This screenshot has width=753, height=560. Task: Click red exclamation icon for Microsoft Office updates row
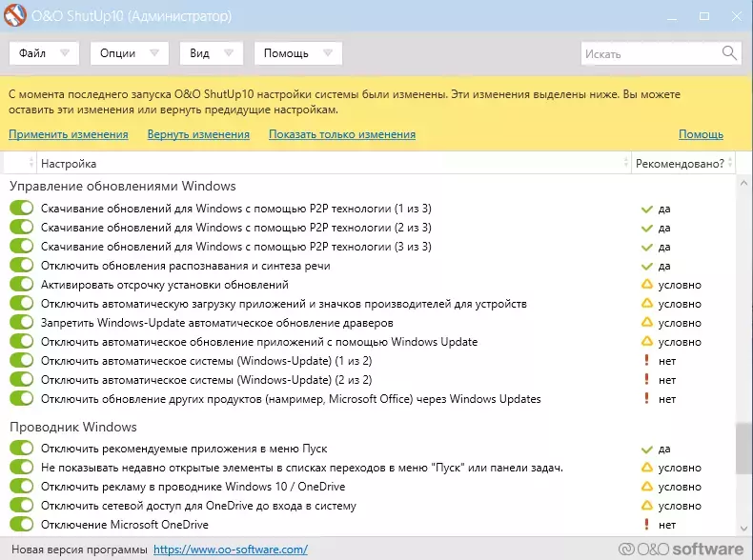pos(647,398)
